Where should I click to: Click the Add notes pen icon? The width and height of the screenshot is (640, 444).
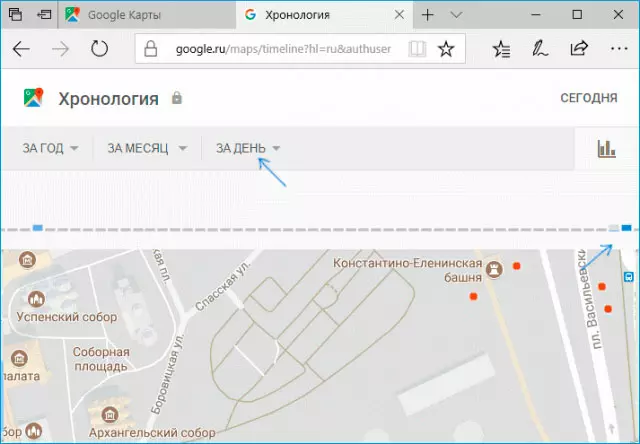[541, 49]
